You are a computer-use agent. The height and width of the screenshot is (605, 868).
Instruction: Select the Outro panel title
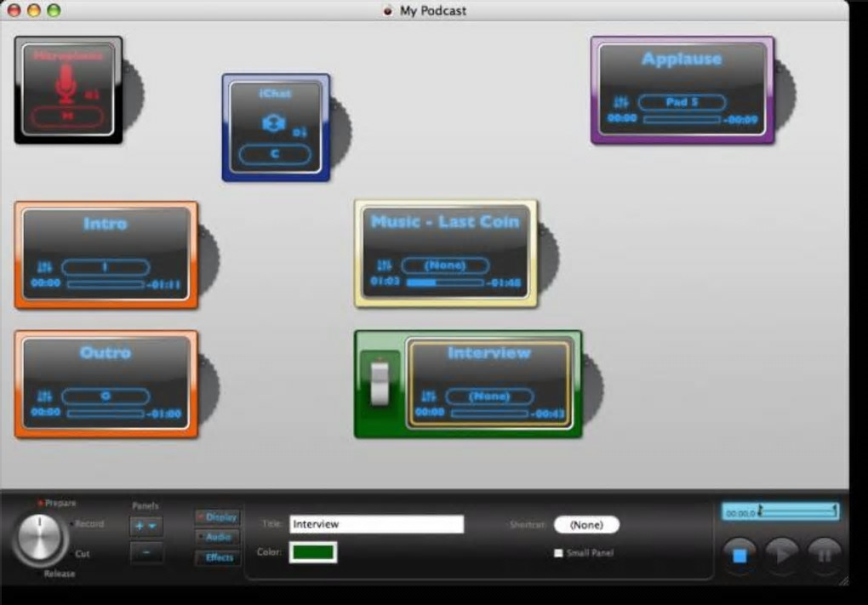click(x=106, y=352)
